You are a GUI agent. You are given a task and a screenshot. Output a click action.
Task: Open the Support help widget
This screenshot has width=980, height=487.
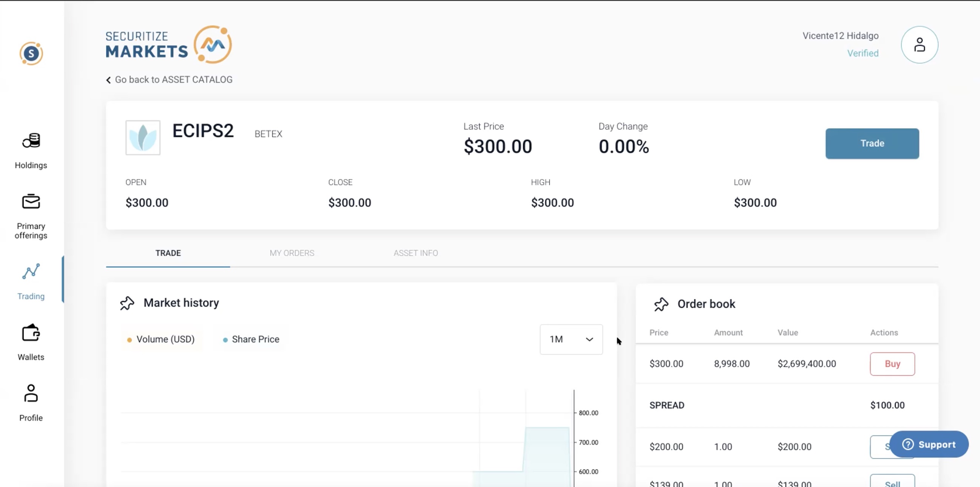[x=929, y=444]
